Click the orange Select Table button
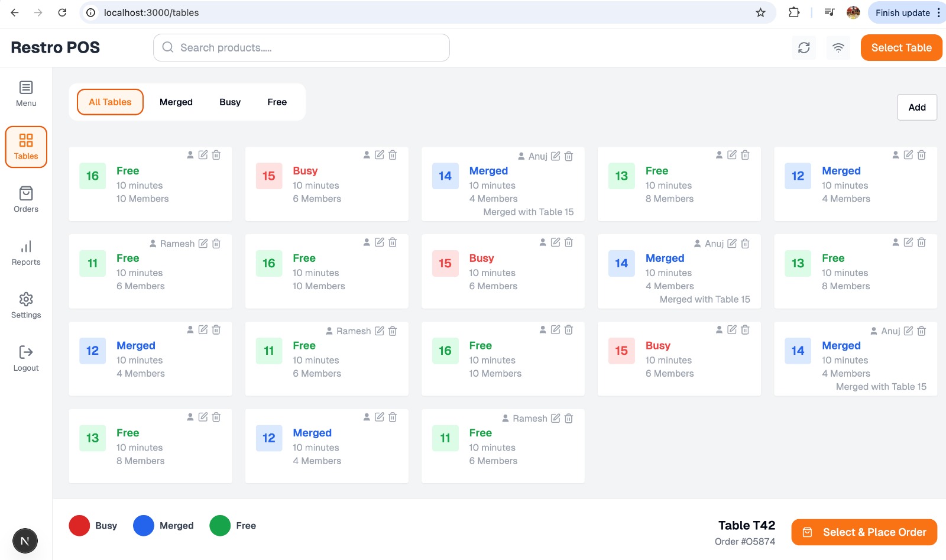 [902, 48]
